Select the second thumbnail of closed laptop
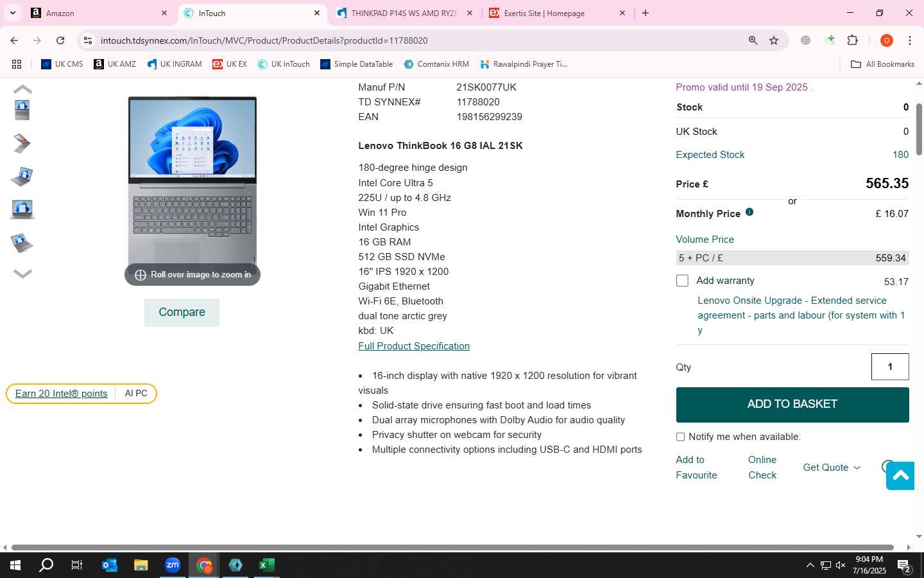 coord(22,143)
